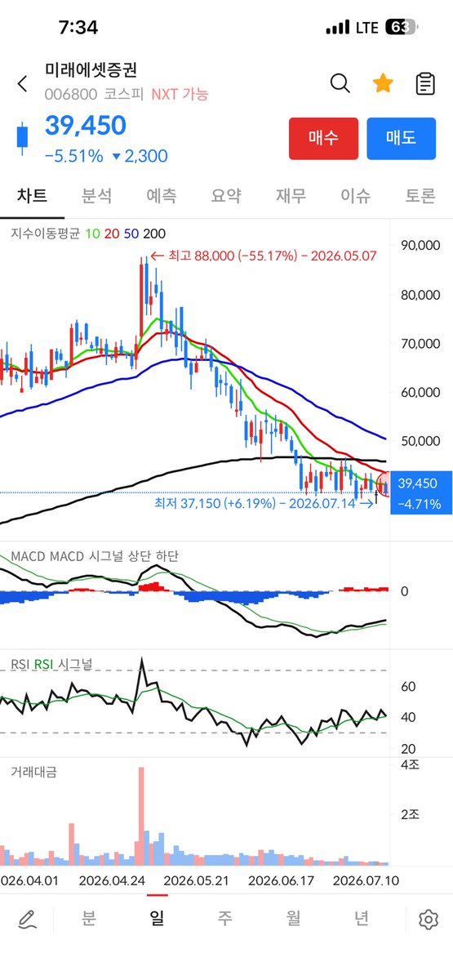Tap the battery indicator in status bar
Image resolution: width=453 pixels, height=980 pixels.
401,27
